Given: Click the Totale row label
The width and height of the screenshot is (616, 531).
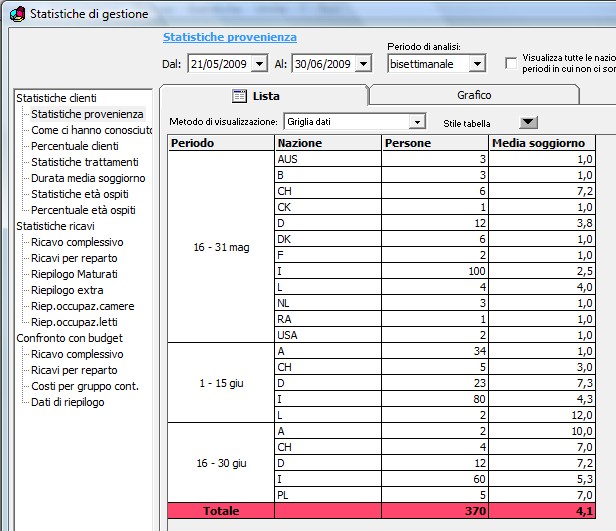Looking at the screenshot, I should (x=221, y=511).
